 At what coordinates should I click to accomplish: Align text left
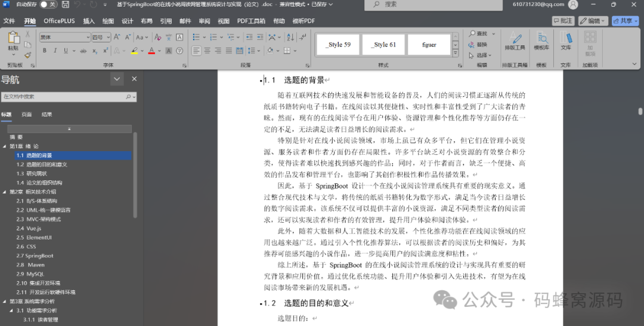[x=196, y=51]
